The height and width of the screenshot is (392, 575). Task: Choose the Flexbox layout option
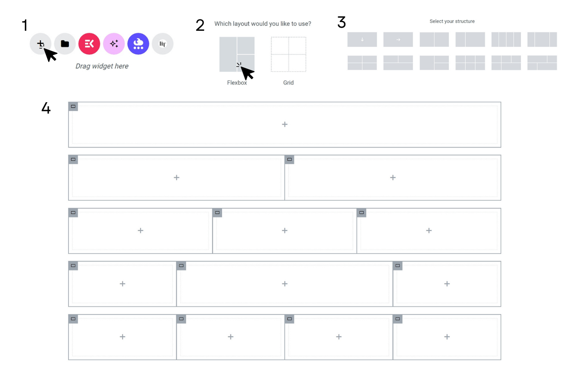point(237,54)
